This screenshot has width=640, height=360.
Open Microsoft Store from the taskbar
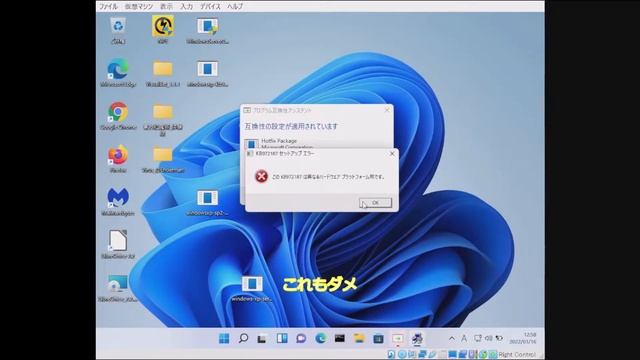point(378,338)
